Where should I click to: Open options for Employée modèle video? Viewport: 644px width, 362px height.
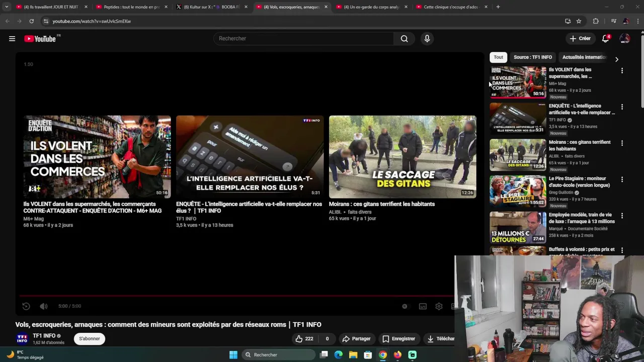point(622,216)
